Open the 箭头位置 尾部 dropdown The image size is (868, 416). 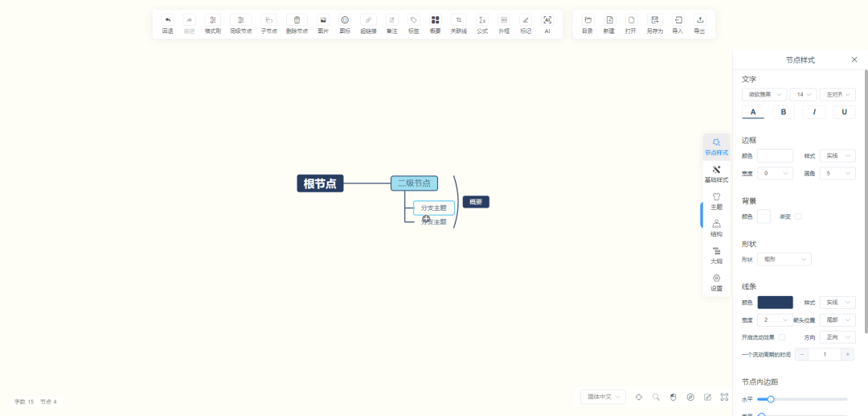(837, 320)
